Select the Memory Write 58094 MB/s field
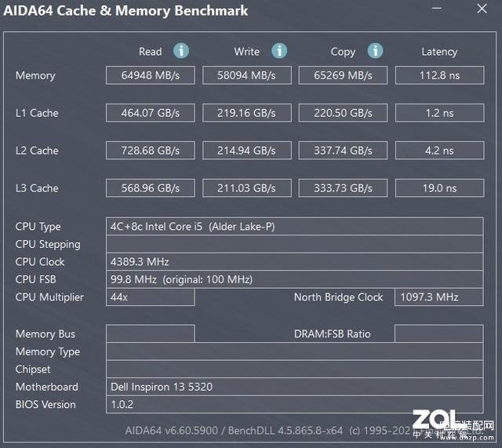Screen dimensions: 502x448 [247, 75]
